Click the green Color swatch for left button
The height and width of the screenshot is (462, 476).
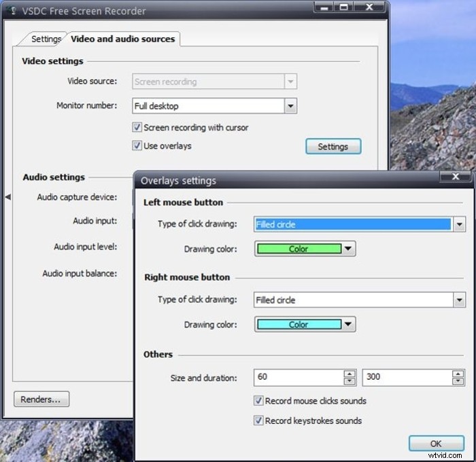pos(299,249)
